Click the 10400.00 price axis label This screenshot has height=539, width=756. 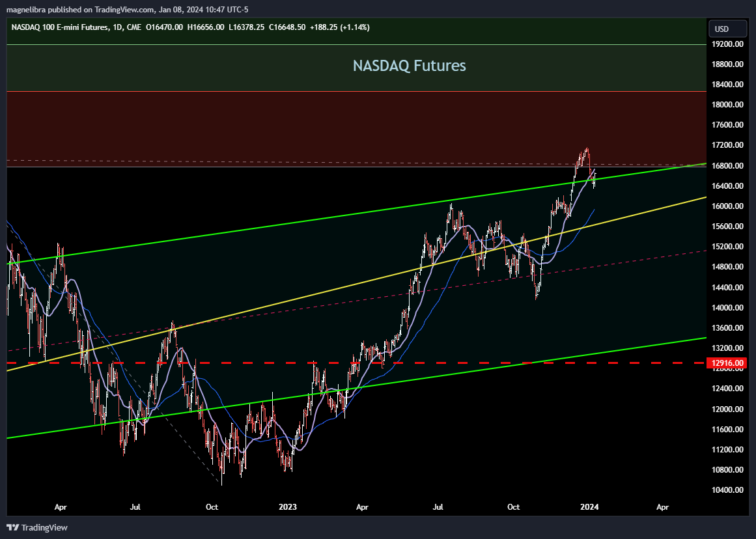(727, 490)
